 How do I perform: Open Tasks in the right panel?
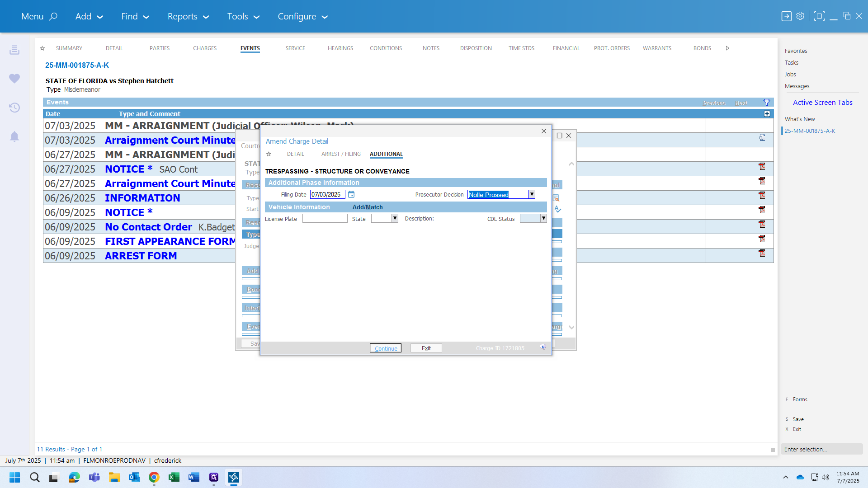(x=791, y=63)
